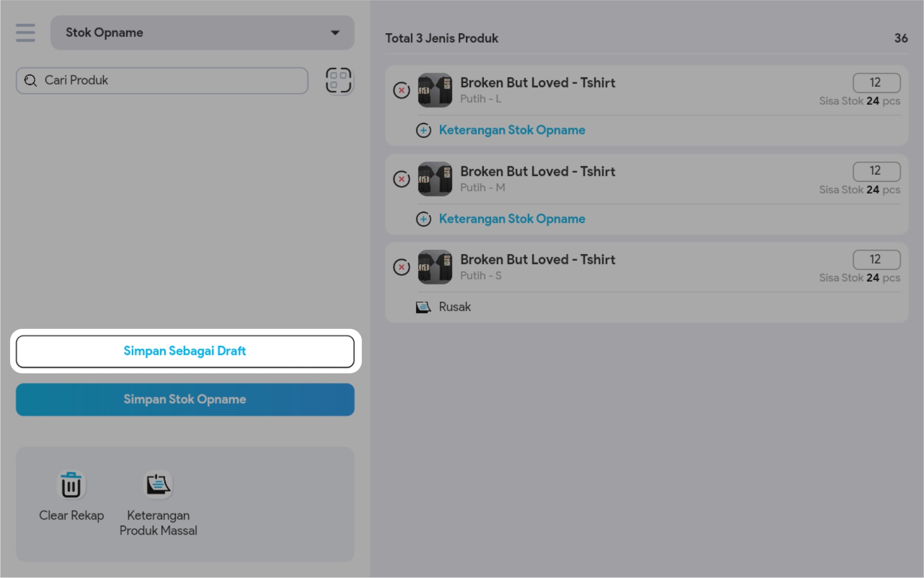Click the Rusak note icon
The height and width of the screenshot is (578, 924).
coord(423,307)
